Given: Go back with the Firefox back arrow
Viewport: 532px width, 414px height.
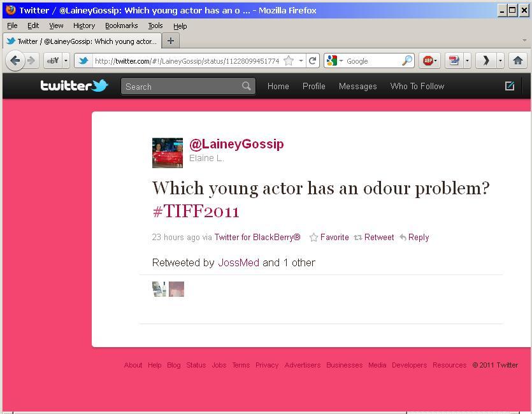Looking at the screenshot, I should click(x=15, y=61).
